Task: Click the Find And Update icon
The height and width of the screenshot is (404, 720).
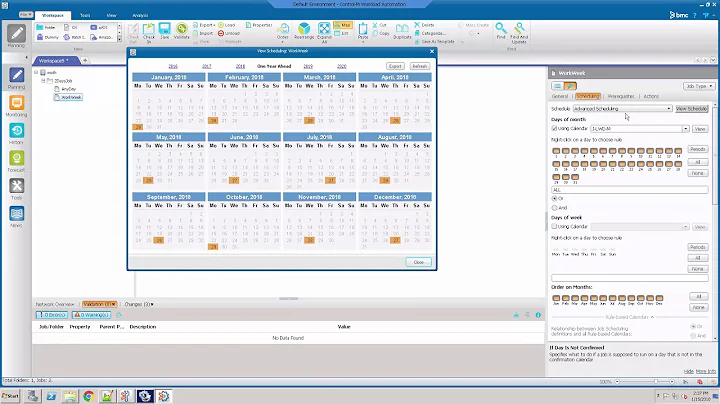Action: tap(519, 28)
